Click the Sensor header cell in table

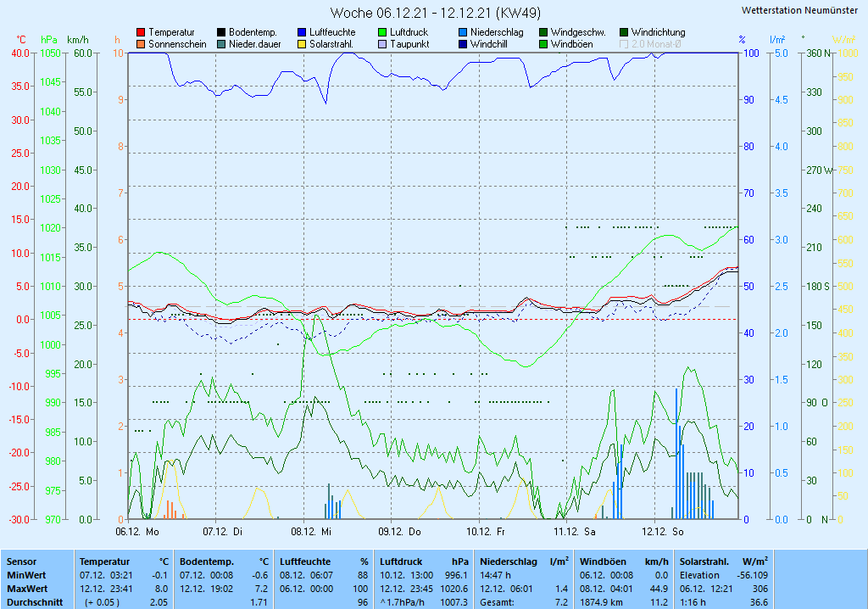click(x=22, y=562)
